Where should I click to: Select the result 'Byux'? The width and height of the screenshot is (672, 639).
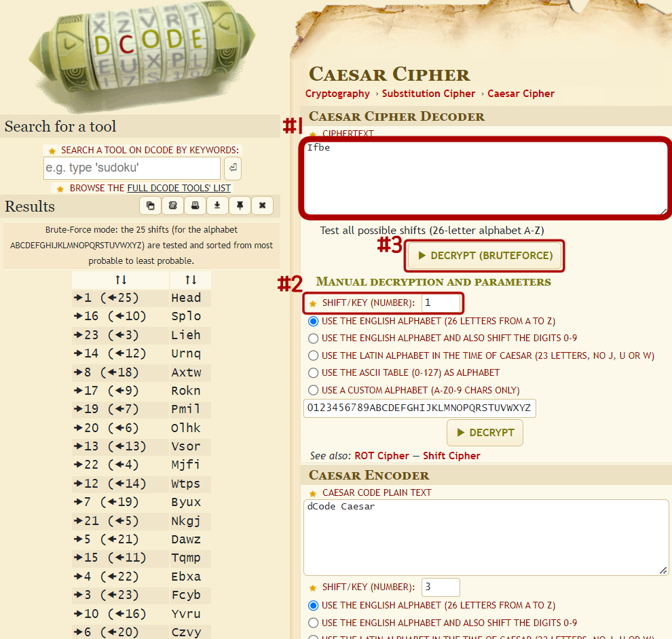[x=186, y=503]
